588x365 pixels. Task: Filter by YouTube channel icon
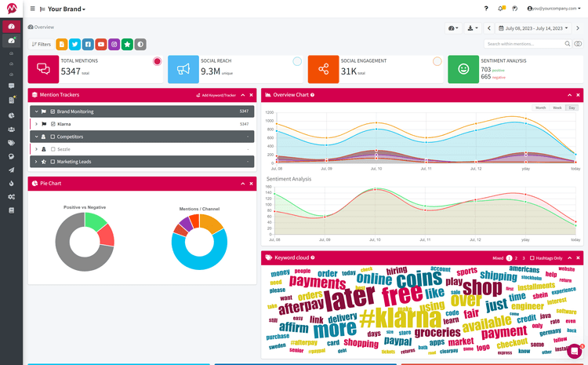(101, 44)
